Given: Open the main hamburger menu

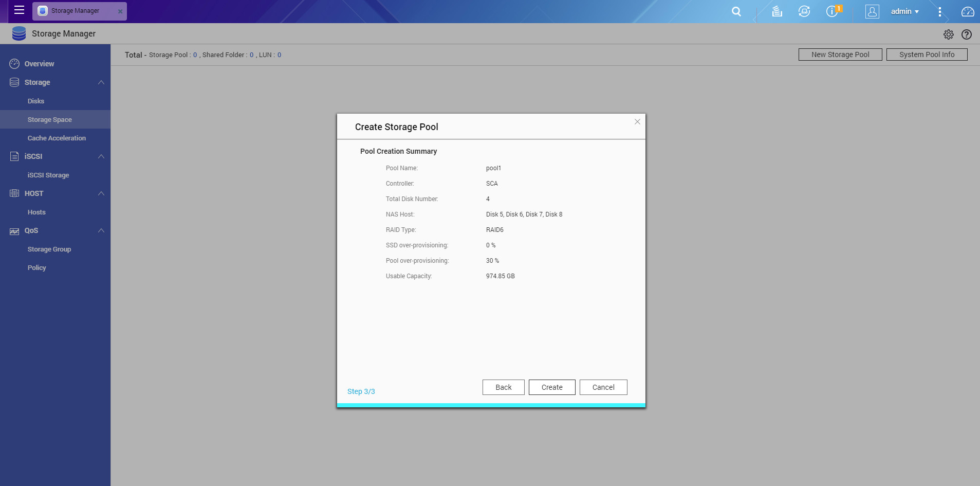Looking at the screenshot, I should (19, 10).
